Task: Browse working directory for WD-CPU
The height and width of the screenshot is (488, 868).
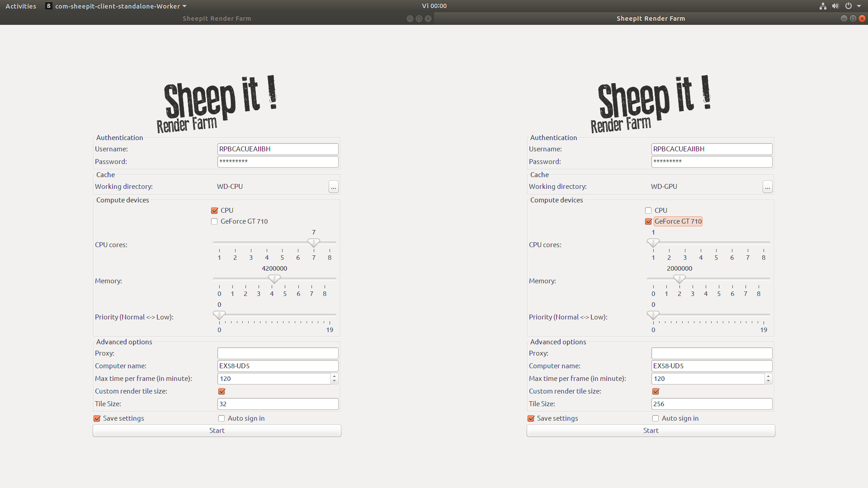Action: (333, 187)
